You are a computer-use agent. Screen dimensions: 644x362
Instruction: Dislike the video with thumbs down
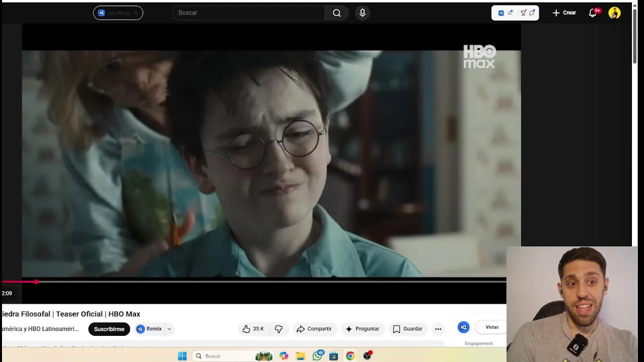click(279, 329)
